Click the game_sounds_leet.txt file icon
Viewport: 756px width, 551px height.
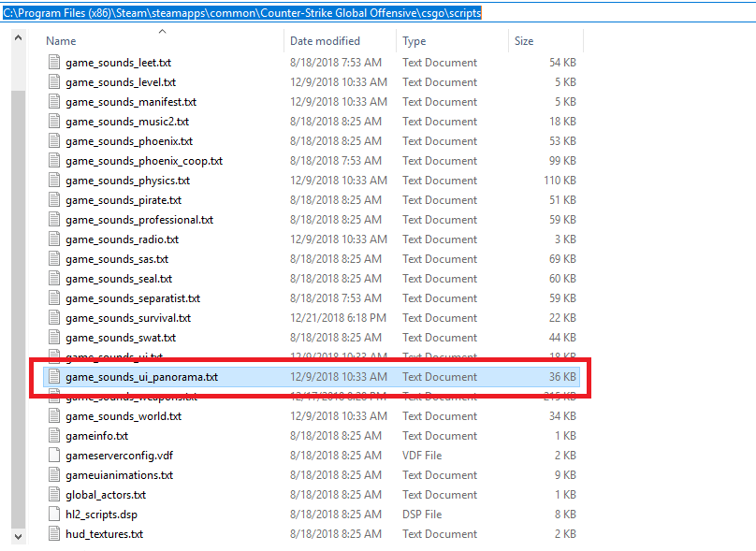tap(54, 62)
